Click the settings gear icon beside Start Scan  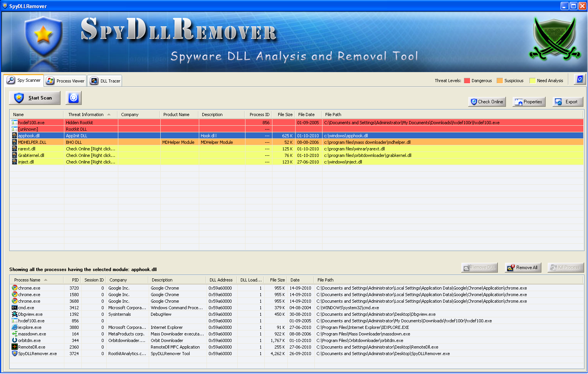(x=74, y=98)
